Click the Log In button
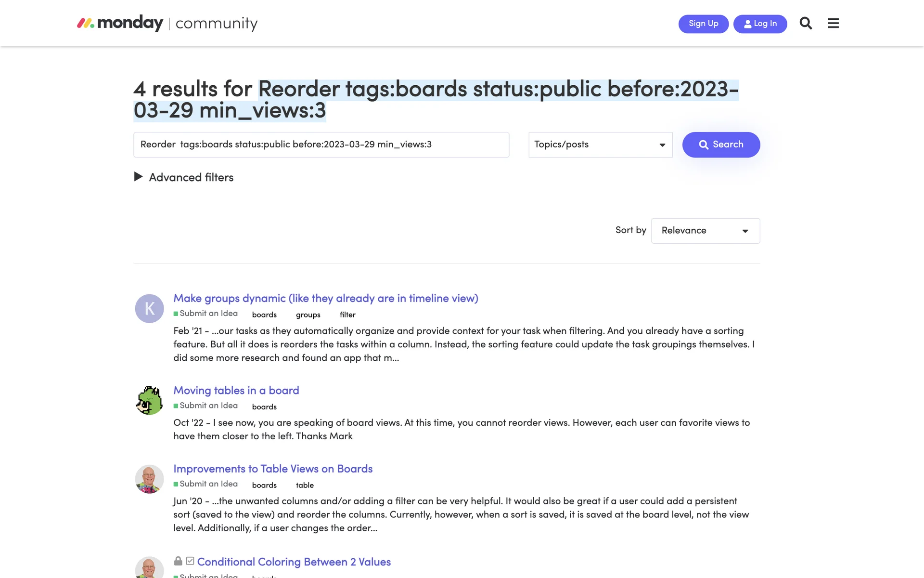Screen dimensions: 924x578 point(760,24)
